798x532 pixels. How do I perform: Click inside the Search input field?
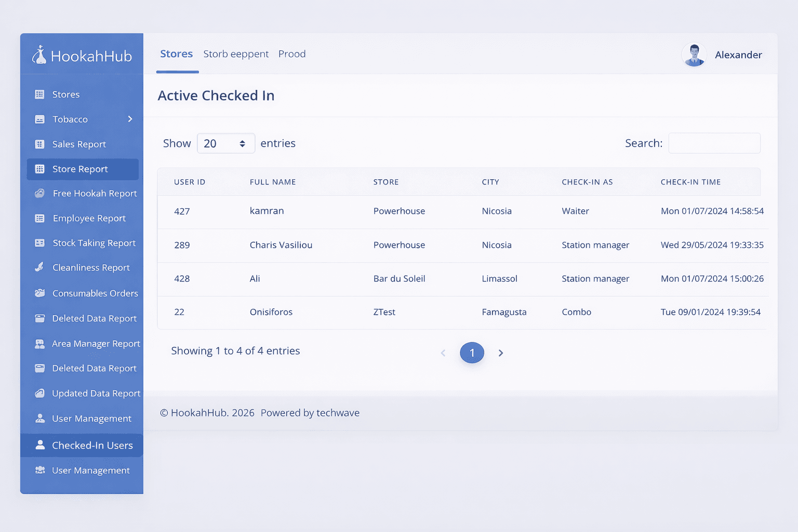tap(714, 143)
